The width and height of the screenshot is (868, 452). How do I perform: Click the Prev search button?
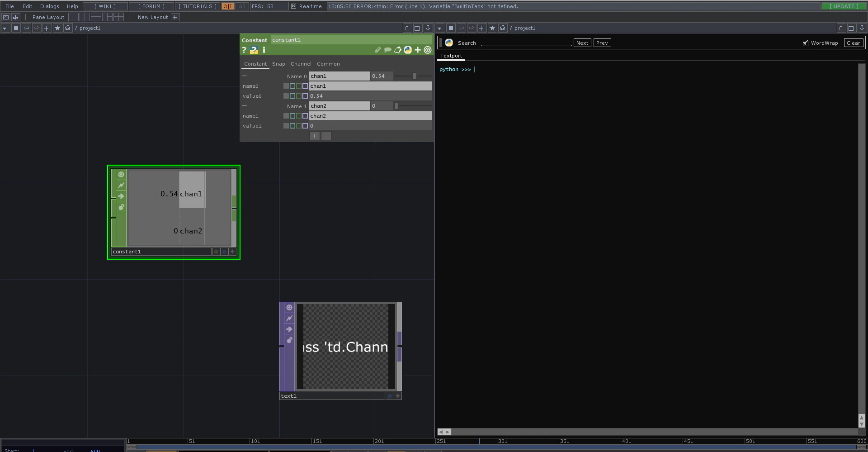point(602,43)
